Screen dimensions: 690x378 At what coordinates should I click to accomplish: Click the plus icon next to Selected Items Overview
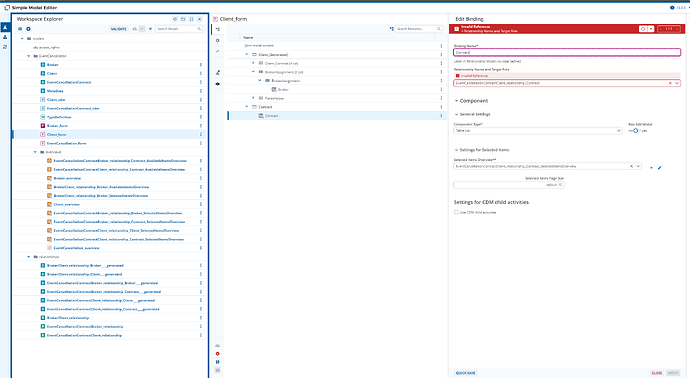coord(651,168)
